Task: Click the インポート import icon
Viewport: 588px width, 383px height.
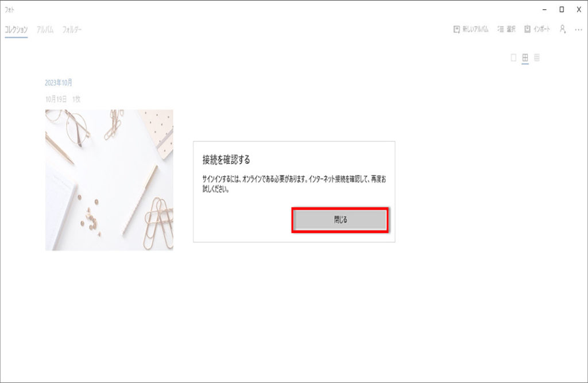Action: [x=527, y=29]
